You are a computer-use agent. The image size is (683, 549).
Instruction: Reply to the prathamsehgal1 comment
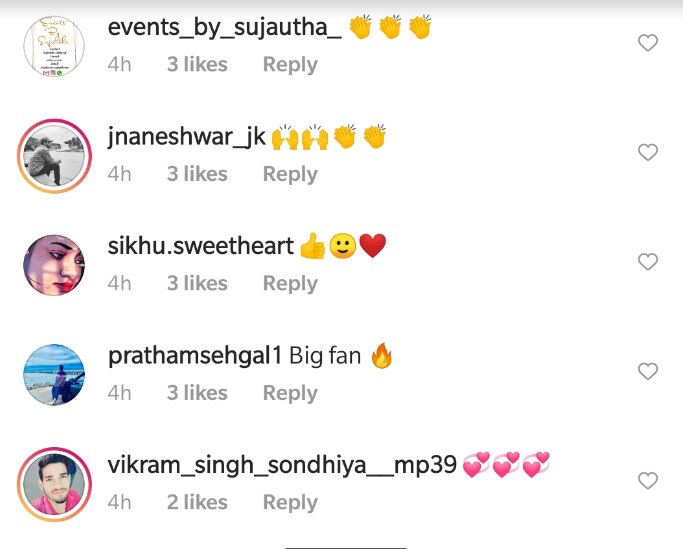point(290,393)
